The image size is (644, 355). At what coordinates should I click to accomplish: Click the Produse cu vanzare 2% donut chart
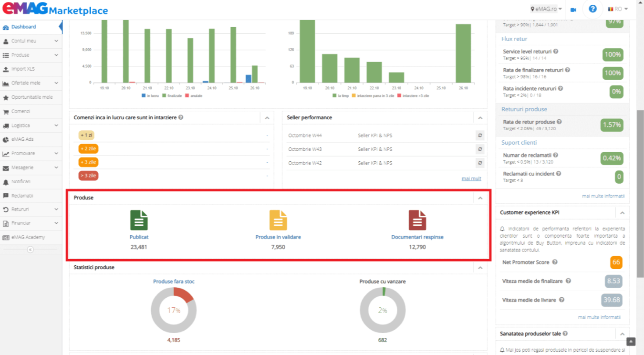tap(383, 311)
